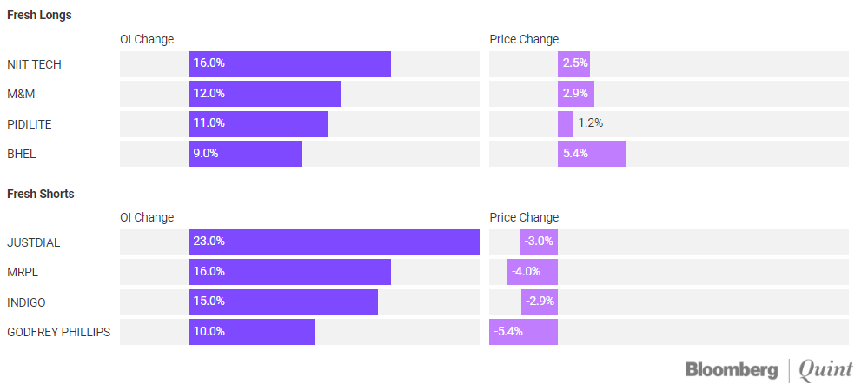This screenshot has height=391, width=868.
Task: Select the M&M 2.9% price bar
Action: coord(576,94)
